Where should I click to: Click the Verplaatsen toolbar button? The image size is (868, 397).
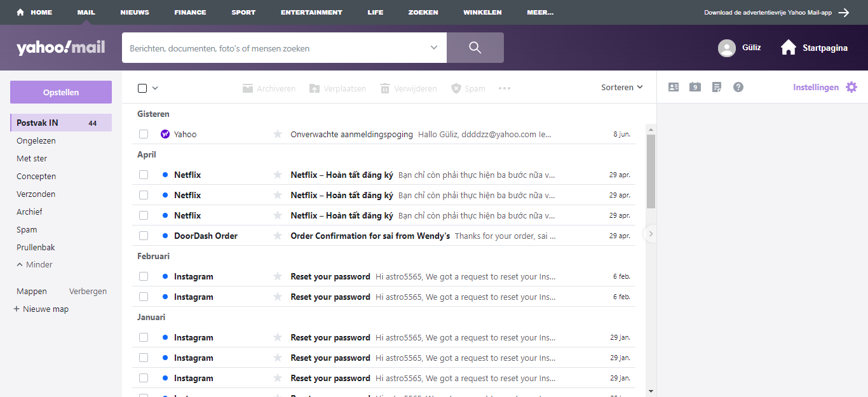click(338, 88)
